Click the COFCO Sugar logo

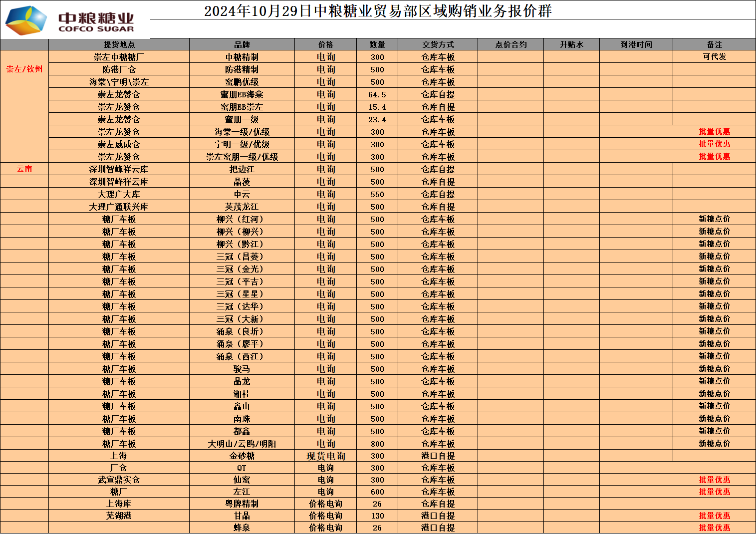coord(70,21)
